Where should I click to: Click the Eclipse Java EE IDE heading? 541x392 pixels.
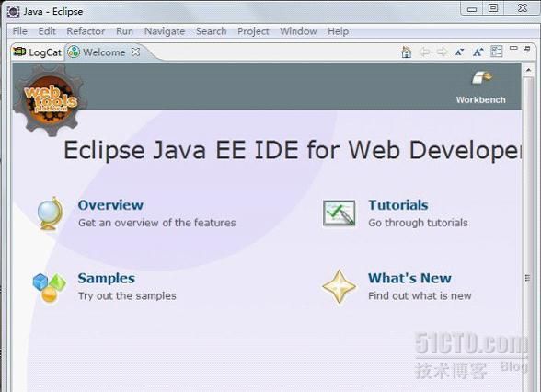pos(293,150)
